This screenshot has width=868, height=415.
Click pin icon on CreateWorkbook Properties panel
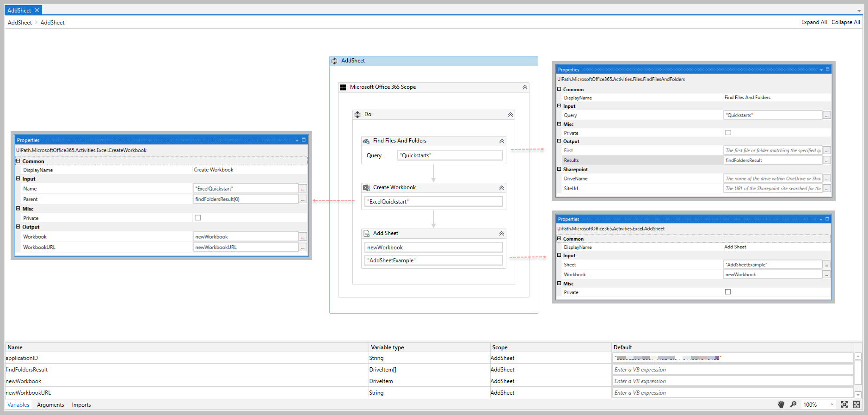[x=304, y=140]
